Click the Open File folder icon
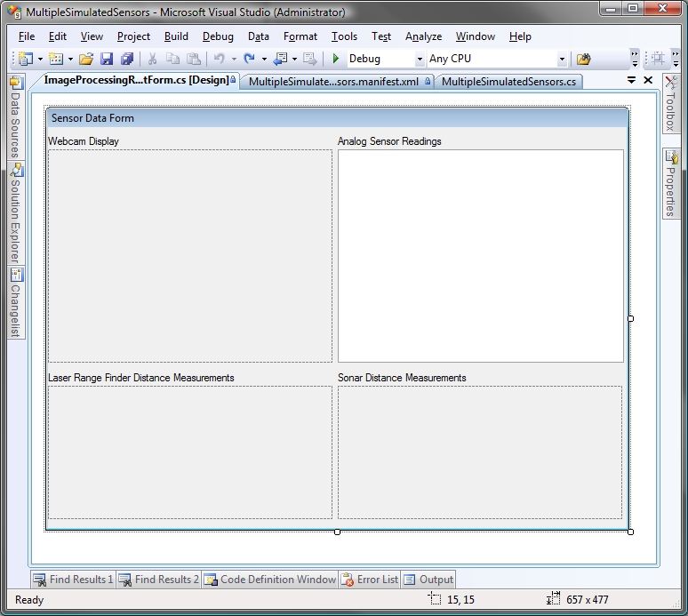Screen dimensions: 688x616 pos(86,59)
